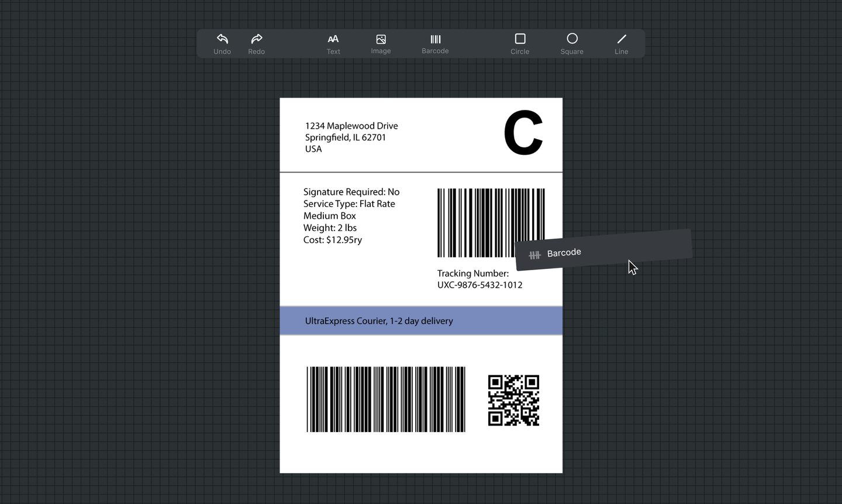Select the Text tool
Screen dimensions: 842x504
click(x=333, y=44)
